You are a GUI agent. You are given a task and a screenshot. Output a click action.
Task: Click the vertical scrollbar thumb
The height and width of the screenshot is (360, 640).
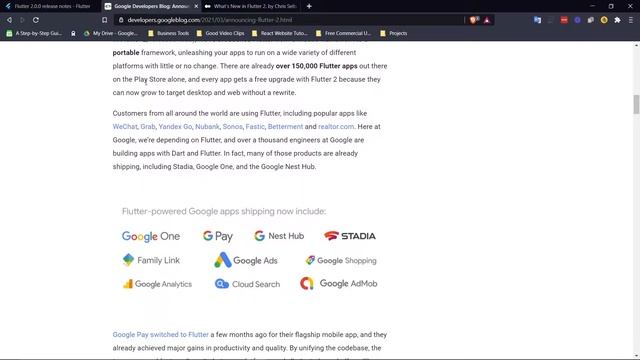(636, 104)
